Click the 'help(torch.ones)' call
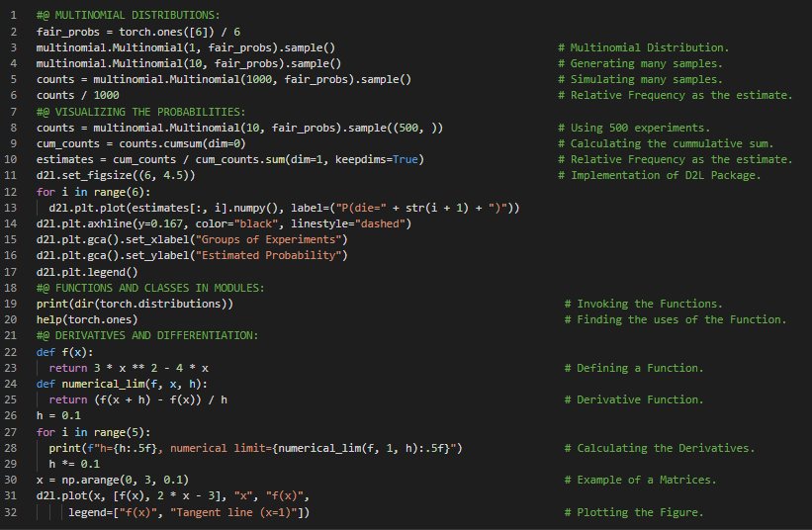This screenshot has height=530, width=812. click(x=87, y=319)
